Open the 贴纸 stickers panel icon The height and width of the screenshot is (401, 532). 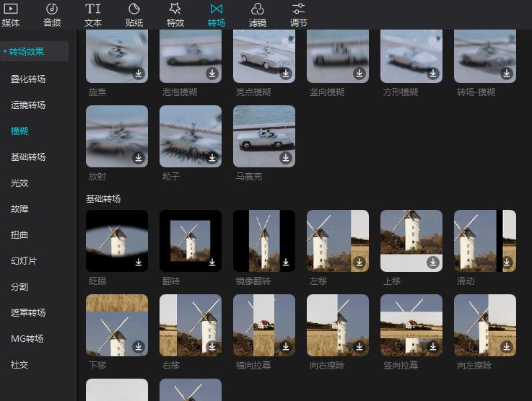[134, 9]
